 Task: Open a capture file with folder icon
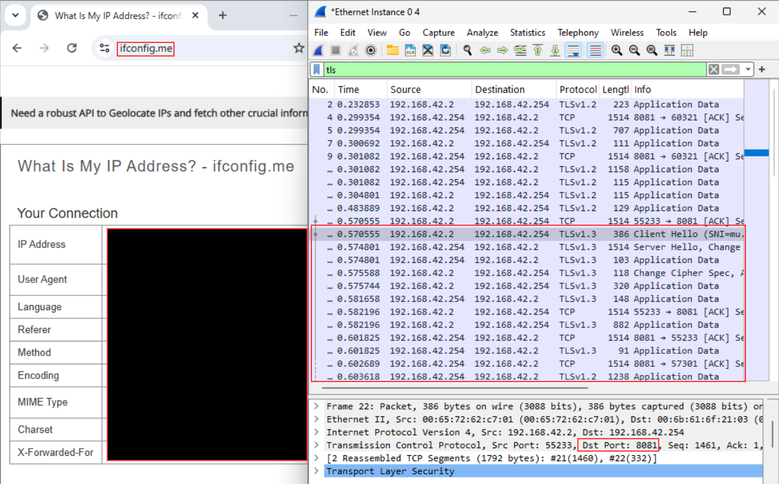[392, 50]
